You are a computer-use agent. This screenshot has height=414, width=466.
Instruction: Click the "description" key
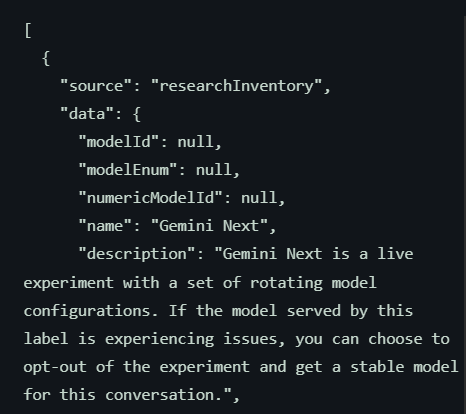(x=137, y=254)
